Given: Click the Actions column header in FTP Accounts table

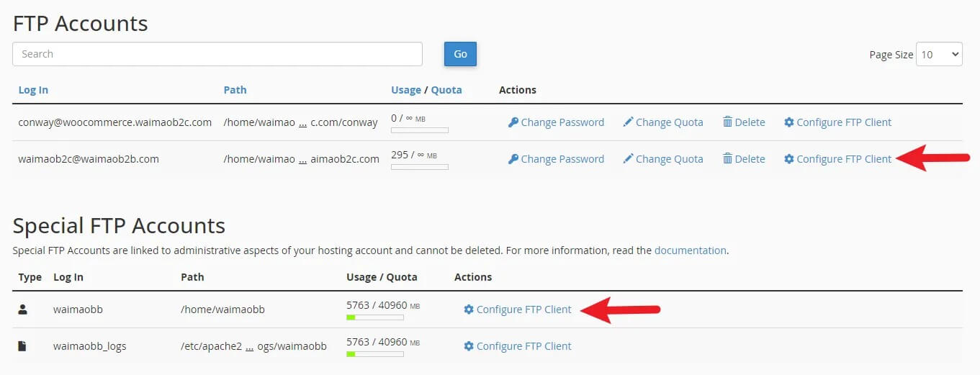Looking at the screenshot, I should click(517, 90).
